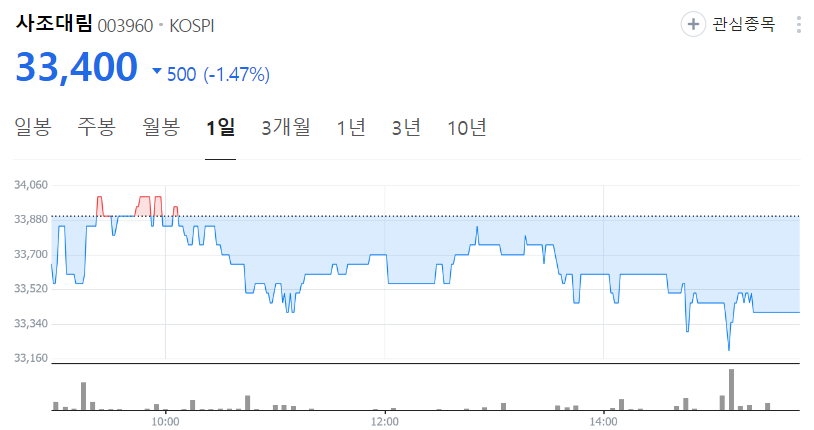Select the 10년 chart tab
The image size is (814, 430).
tap(467, 127)
